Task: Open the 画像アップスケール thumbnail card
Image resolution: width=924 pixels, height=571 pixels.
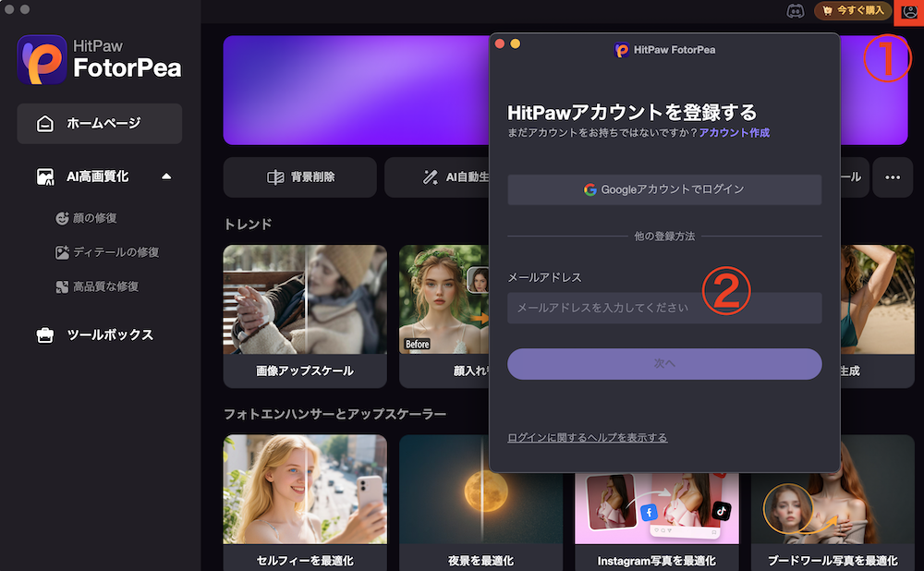Action: point(305,316)
